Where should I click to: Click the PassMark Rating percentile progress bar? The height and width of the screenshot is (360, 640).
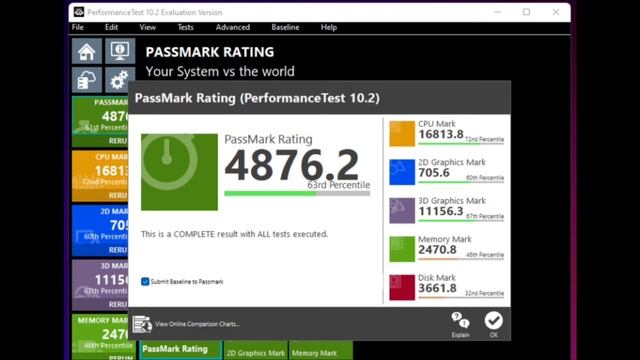tap(297, 193)
